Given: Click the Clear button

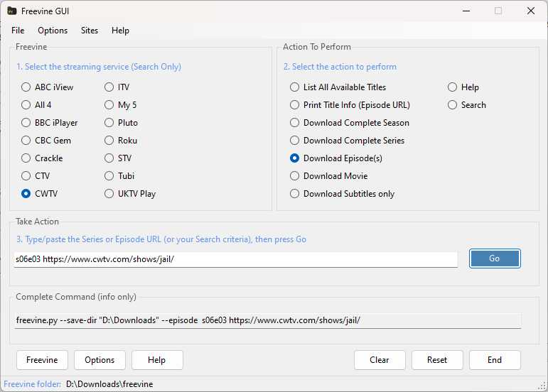Looking at the screenshot, I should coord(380,360).
